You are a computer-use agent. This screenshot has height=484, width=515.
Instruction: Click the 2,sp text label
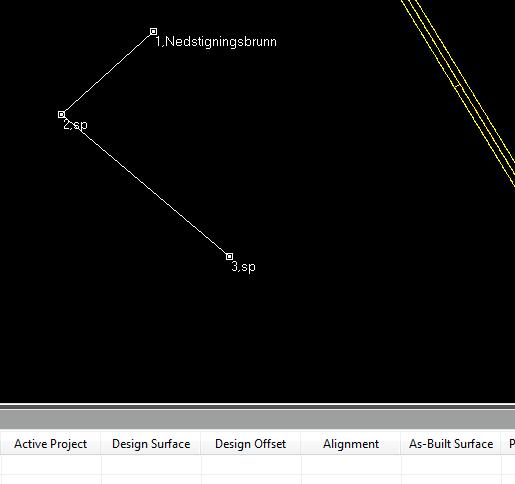[75, 125]
